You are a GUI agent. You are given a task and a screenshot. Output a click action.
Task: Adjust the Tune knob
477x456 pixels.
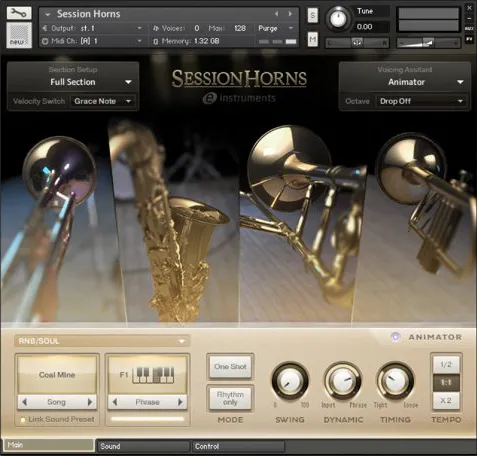[x=338, y=18]
